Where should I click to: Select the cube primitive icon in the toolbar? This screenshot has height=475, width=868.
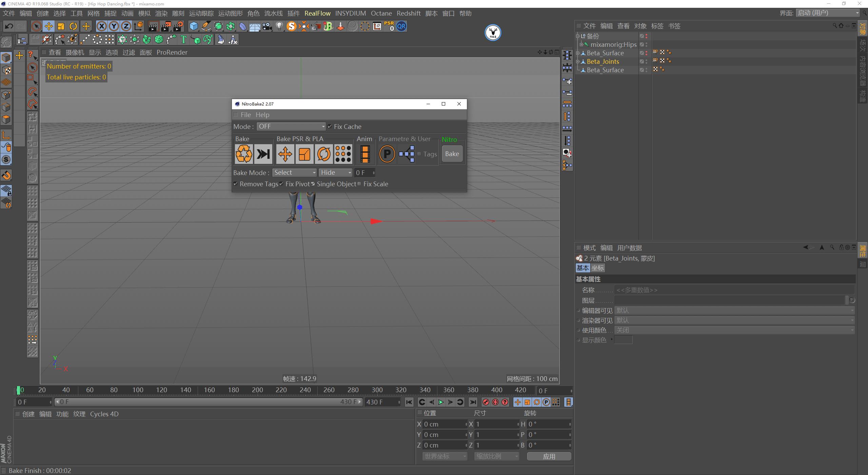point(194,26)
